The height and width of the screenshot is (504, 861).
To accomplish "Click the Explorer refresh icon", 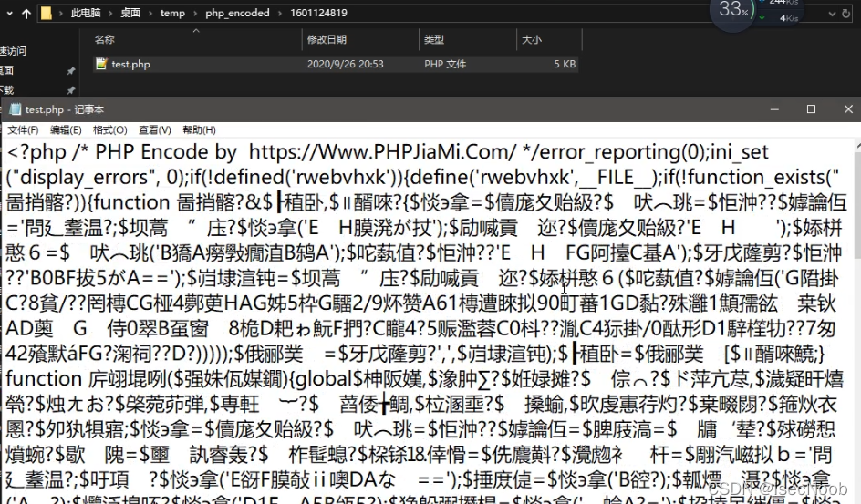I will [x=846, y=14].
